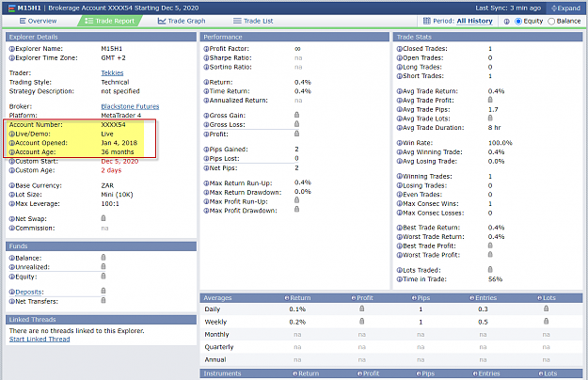Select the Balance radio button
Image resolution: width=588 pixels, height=380 pixels.
(551, 22)
